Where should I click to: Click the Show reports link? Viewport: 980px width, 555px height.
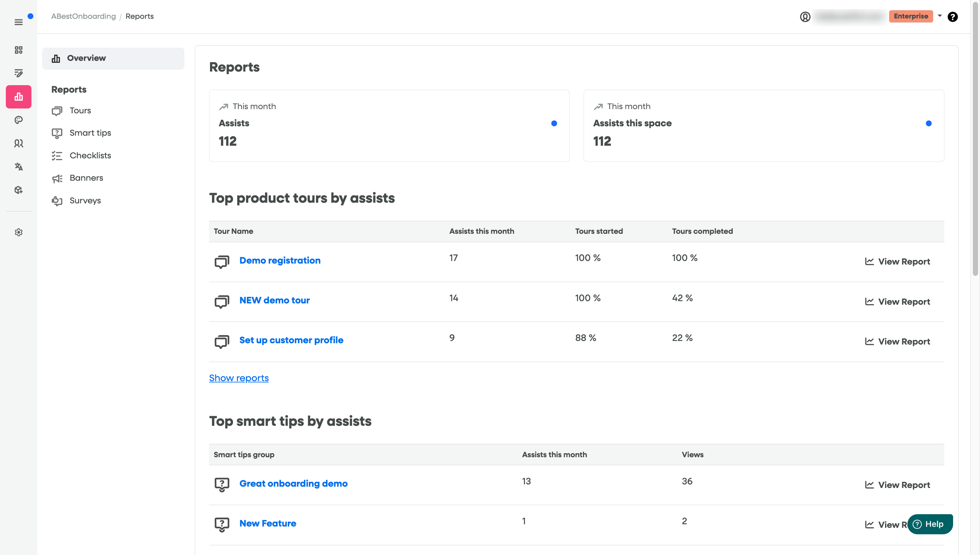click(x=239, y=378)
